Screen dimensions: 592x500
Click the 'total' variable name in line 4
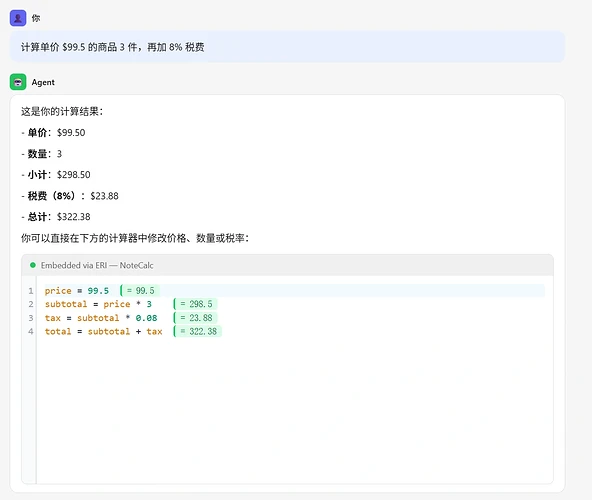58,332
